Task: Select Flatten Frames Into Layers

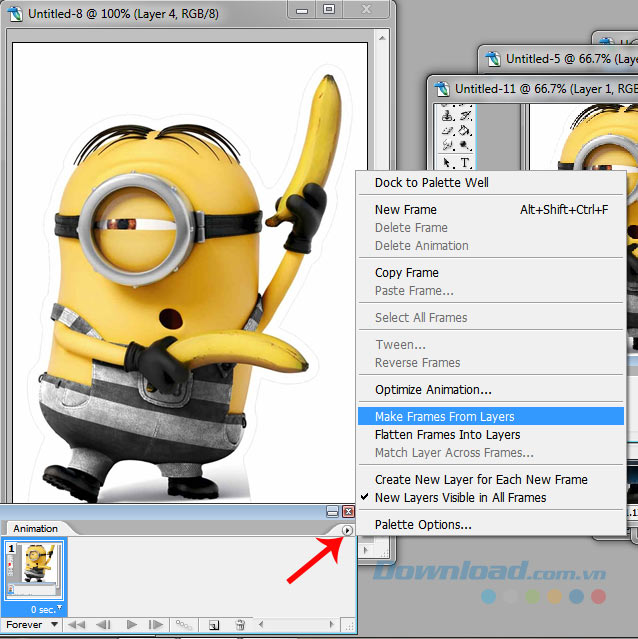Action: 447,435
